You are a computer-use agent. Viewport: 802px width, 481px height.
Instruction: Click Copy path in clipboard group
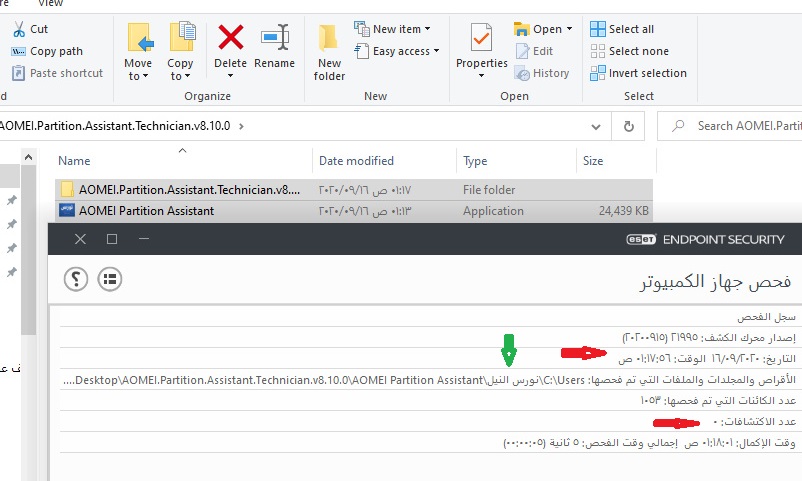tap(56, 51)
